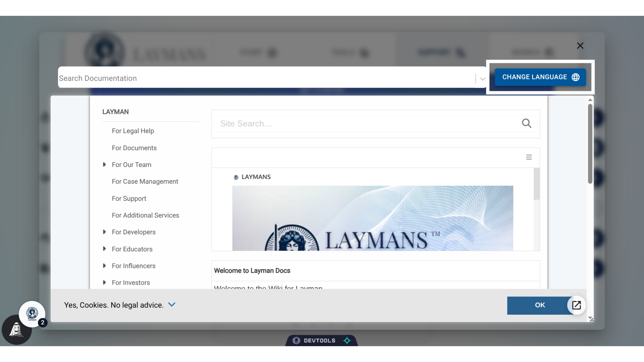
Task: Click the Laymans chat avatar badge
Action: [32, 314]
